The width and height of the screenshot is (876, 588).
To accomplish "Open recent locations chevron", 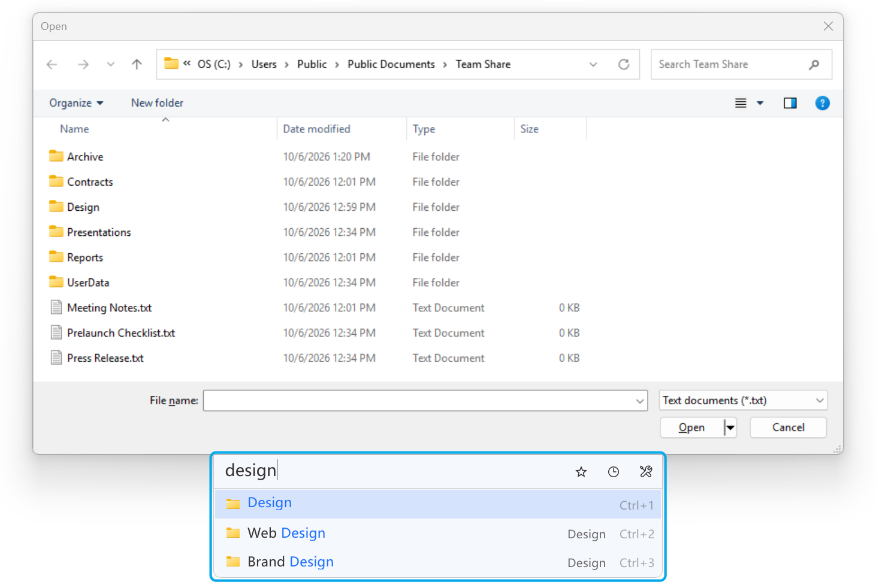I will [x=110, y=65].
